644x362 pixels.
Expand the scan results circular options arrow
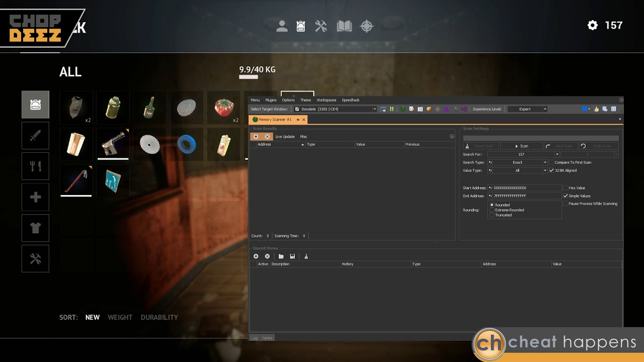452,137
